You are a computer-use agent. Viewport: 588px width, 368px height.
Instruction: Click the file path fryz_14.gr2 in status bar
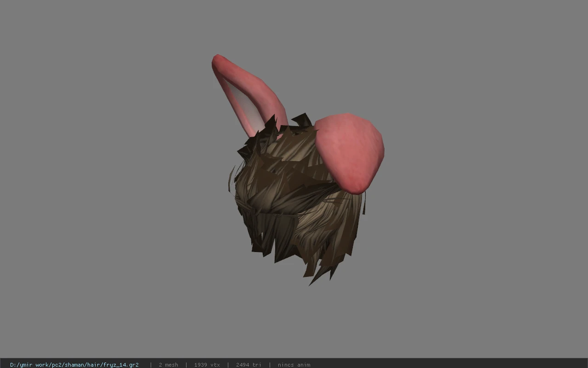coord(74,364)
